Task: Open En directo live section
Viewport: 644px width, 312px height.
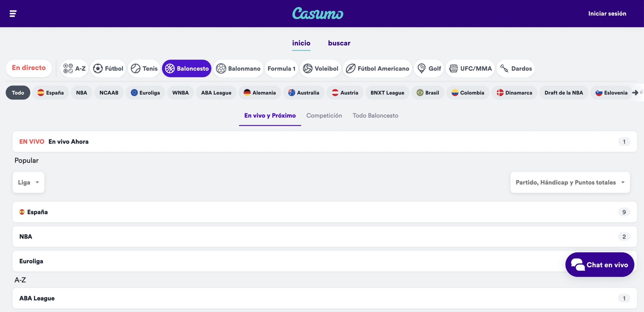Action: (29, 68)
